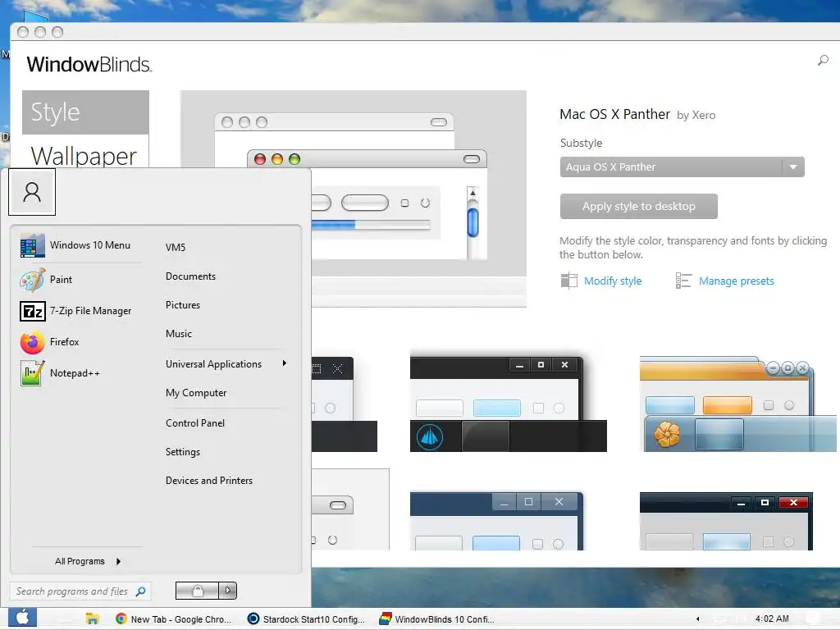The width and height of the screenshot is (840, 630).
Task: Open the Substyle Aqua OS X Panther dropdown
Action: coord(682,167)
